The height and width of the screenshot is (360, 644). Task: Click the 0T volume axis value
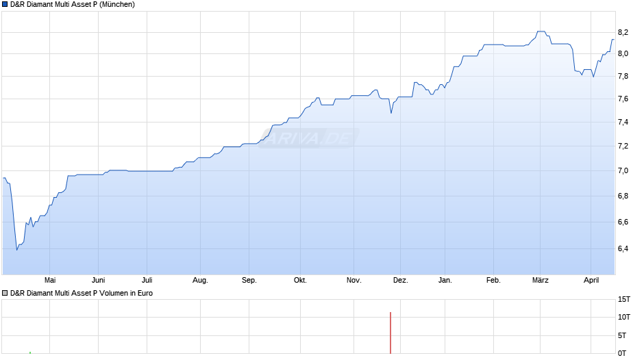tap(622, 353)
